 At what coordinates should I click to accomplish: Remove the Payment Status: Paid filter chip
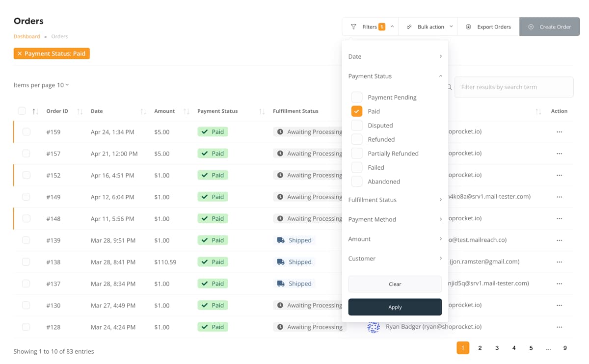pos(20,53)
